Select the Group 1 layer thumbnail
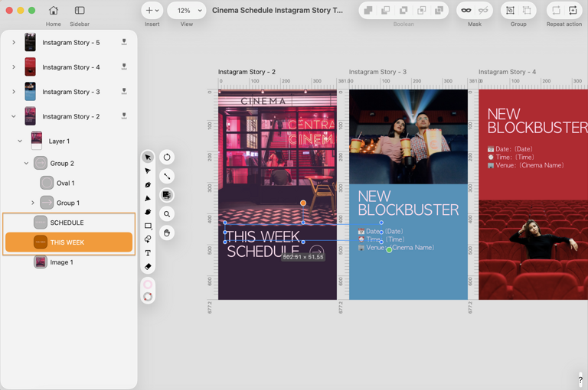This screenshot has height=390, width=588. point(47,203)
